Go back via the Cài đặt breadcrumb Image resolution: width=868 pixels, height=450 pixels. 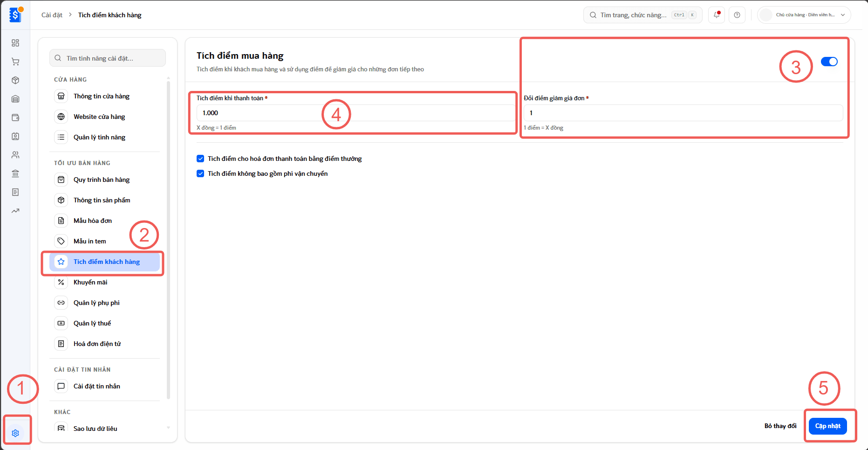pyautogui.click(x=52, y=15)
